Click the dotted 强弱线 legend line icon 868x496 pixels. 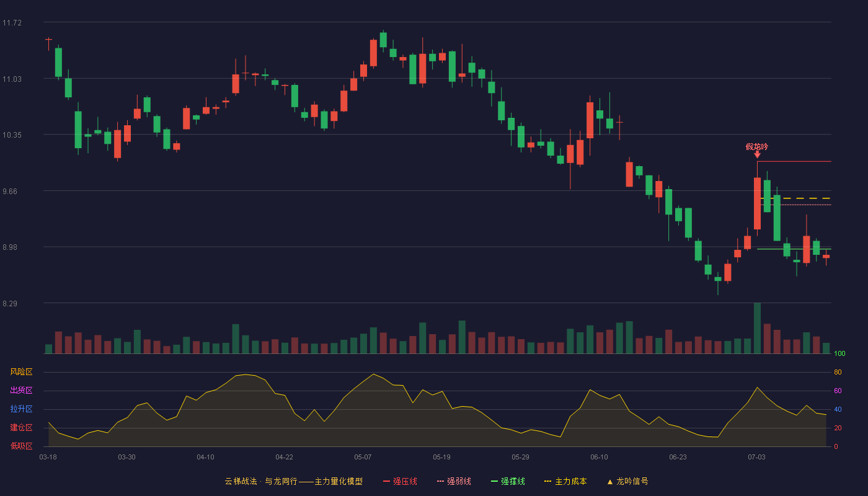(x=440, y=482)
